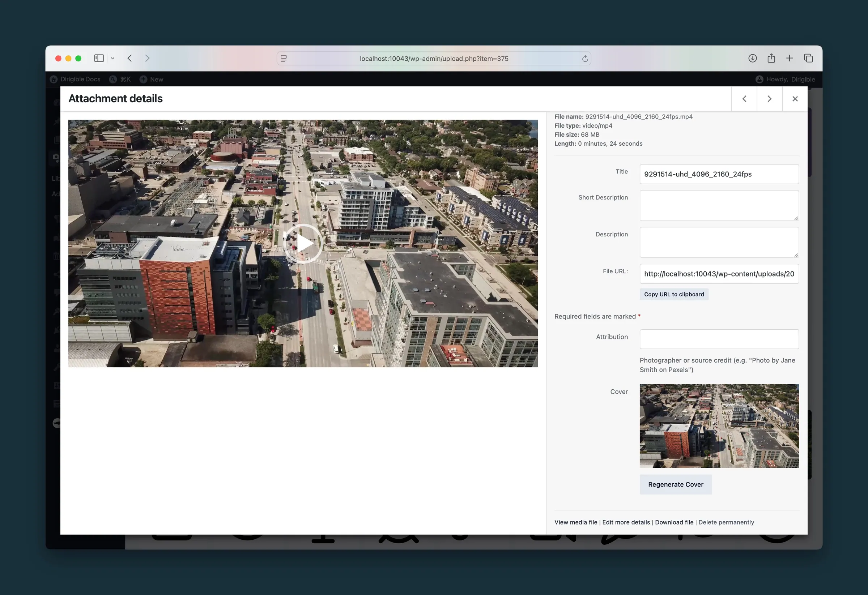Open View media file link

[x=575, y=522]
